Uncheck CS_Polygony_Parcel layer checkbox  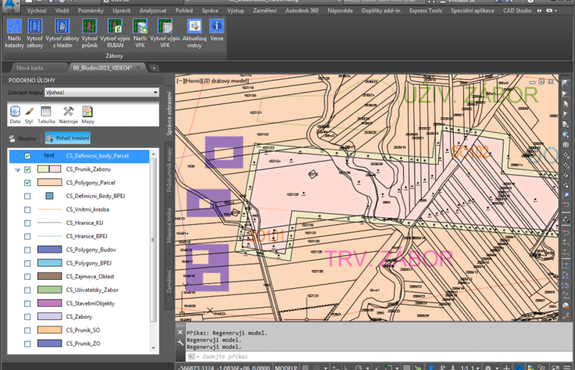click(x=28, y=183)
